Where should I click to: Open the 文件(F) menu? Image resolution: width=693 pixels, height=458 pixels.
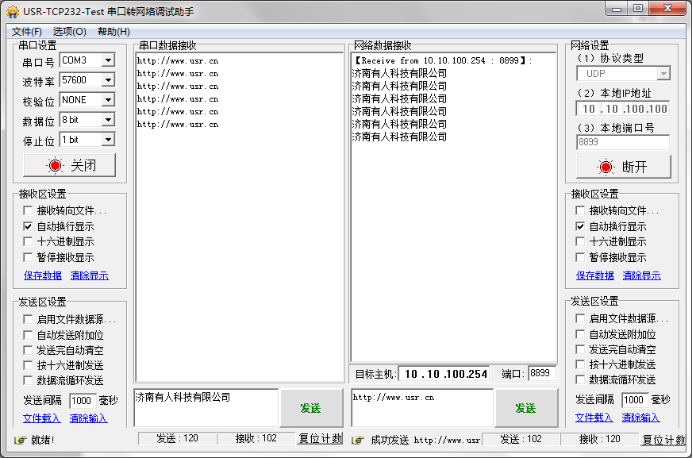[x=27, y=32]
